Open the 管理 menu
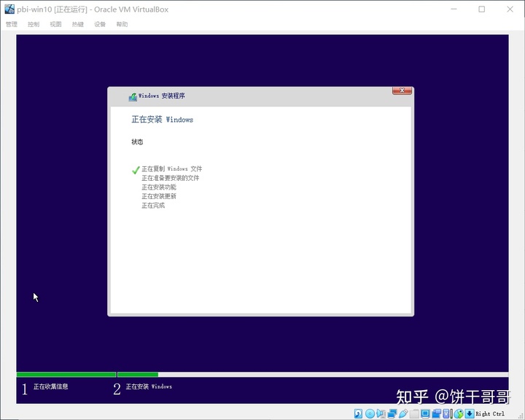Viewport: 525px width, 420px height. (12, 24)
